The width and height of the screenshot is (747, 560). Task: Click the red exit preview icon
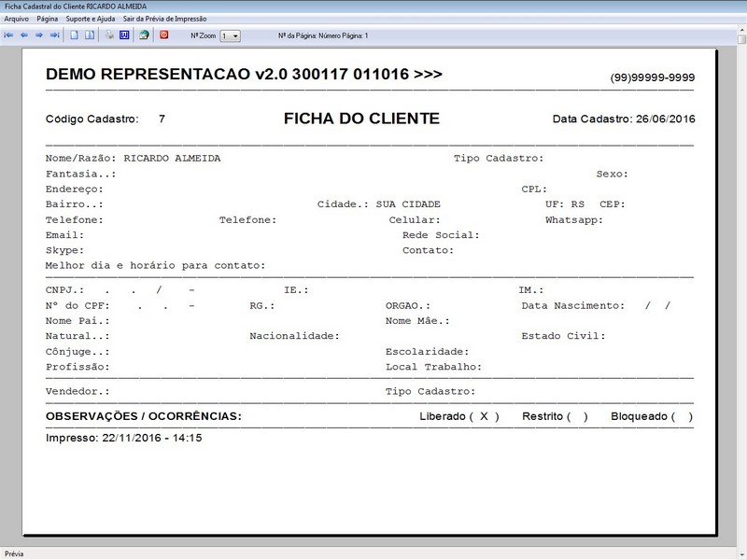coord(164,35)
